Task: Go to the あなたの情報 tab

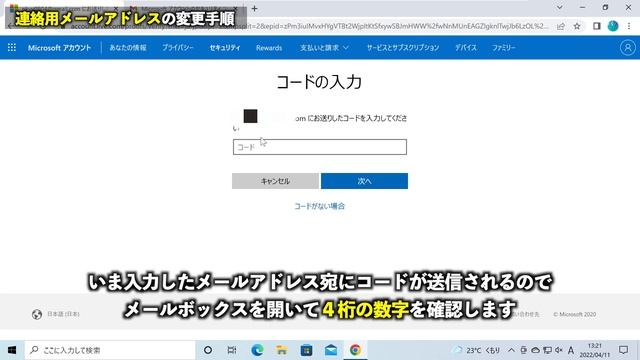Action: [x=128, y=48]
